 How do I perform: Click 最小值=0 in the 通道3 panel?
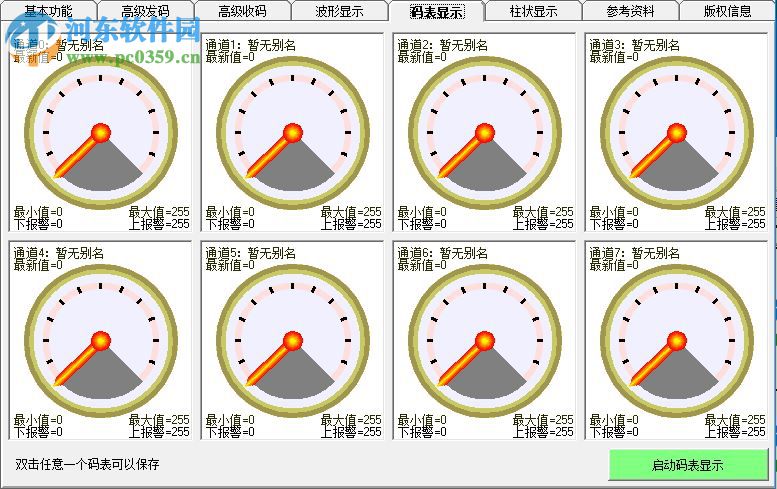pyautogui.click(x=613, y=212)
